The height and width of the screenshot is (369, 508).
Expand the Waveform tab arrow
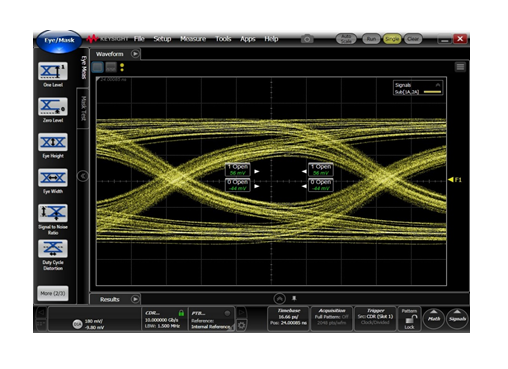(x=135, y=54)
